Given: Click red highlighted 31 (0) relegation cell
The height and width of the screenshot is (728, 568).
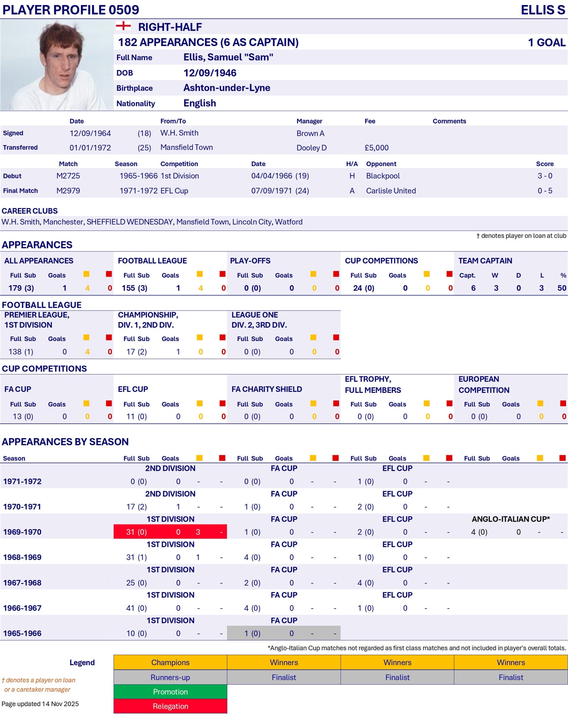Looking at the screenshot, I should (136, 532).
